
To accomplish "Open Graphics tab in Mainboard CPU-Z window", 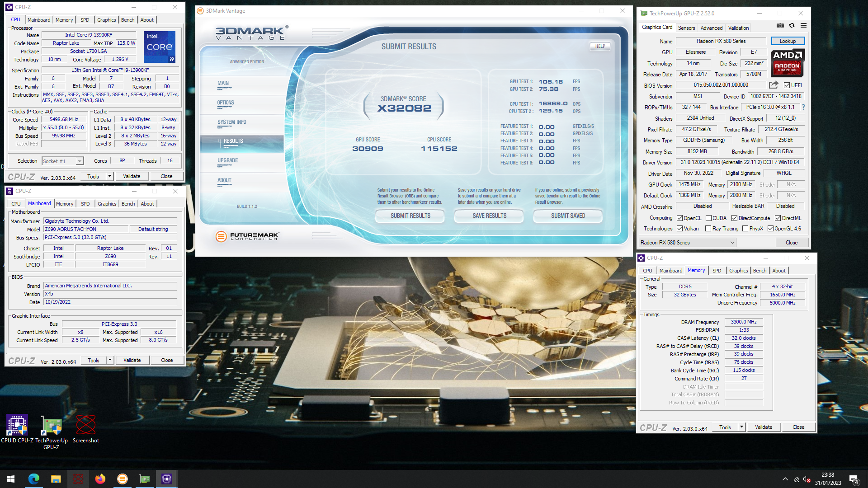I will tap(107, 204).
